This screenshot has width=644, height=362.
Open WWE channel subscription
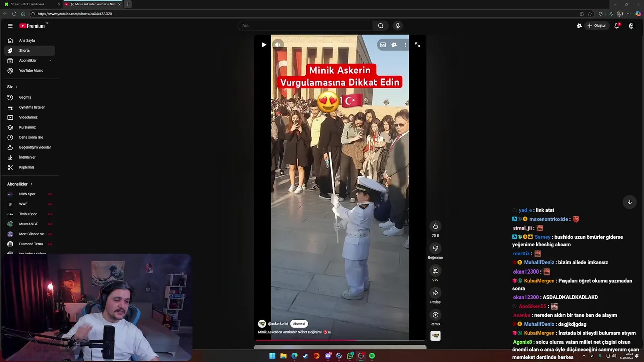click(29, 204)
